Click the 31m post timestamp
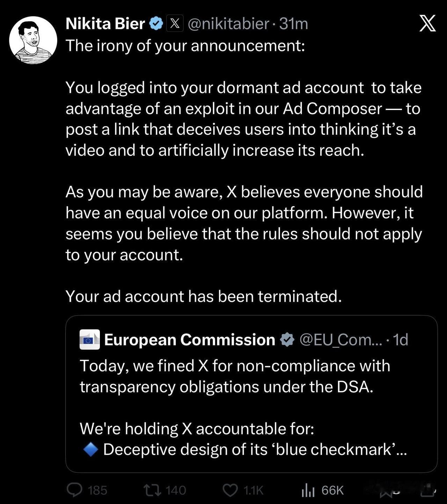 coord(294,24)
